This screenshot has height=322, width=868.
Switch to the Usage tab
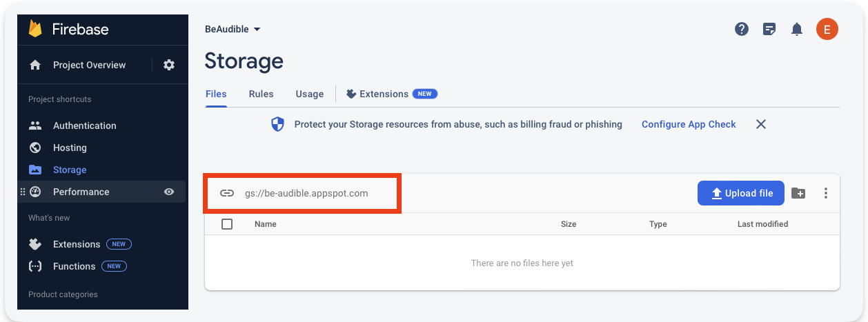[x=310, y=94]
